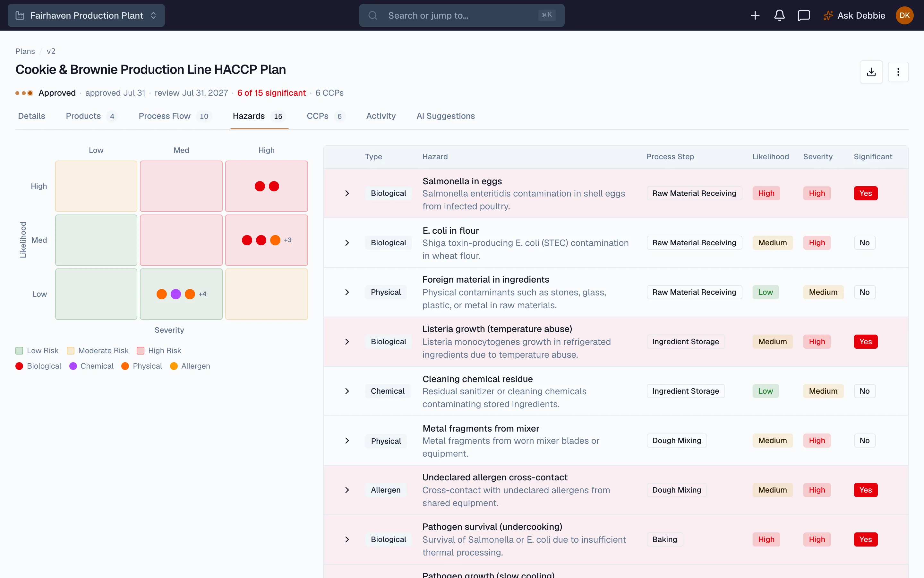The width and height of the screenshot is (924, 578).
Task: Expand the E. coli in flour row
Action: [x=347, y=243]
